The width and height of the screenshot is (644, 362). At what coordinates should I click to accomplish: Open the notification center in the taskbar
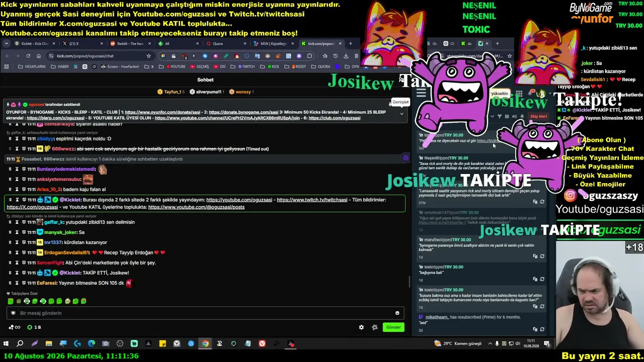coord(547,344)
